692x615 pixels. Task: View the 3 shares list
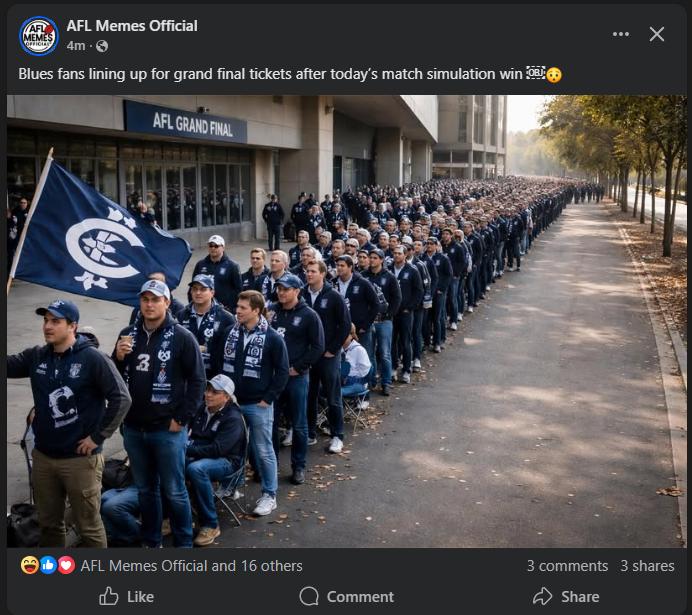[647, 566]
